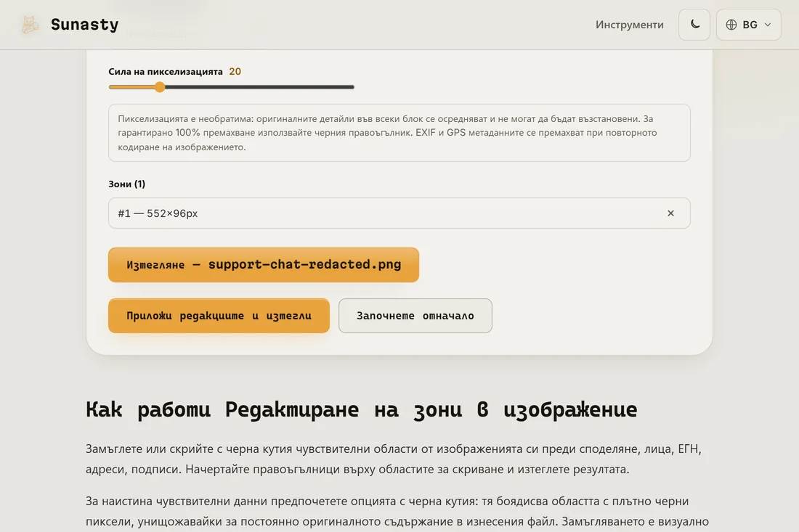Image resolution: width=799 pixels, height=532 pixels.
Task: Click paragraph starting with За наистина чувствителни
Action: point(397,511)
